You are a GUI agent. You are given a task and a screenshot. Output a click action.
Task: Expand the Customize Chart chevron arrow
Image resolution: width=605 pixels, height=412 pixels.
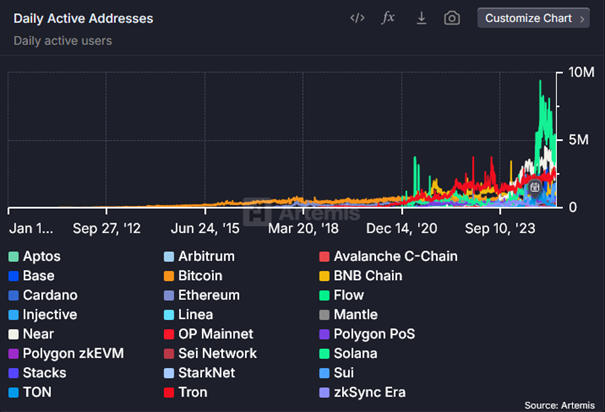coord(582,19)
